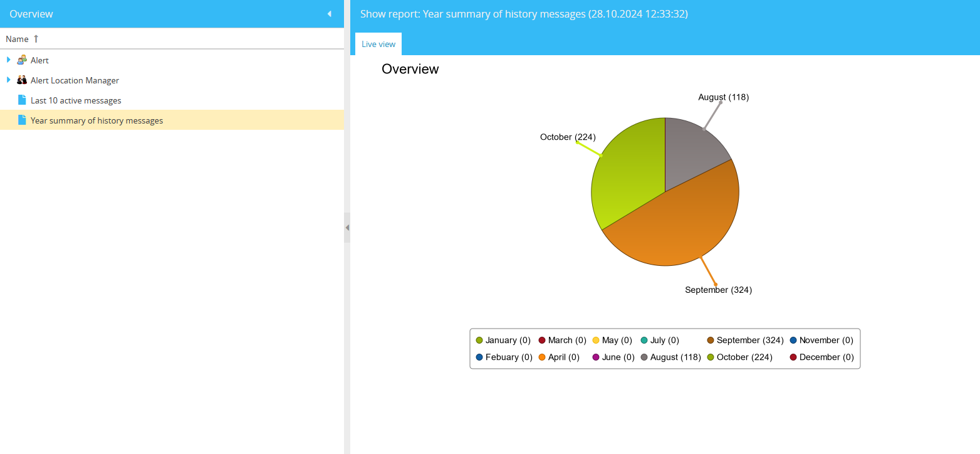Select Year summary of history messages

(x=96, y=120)
